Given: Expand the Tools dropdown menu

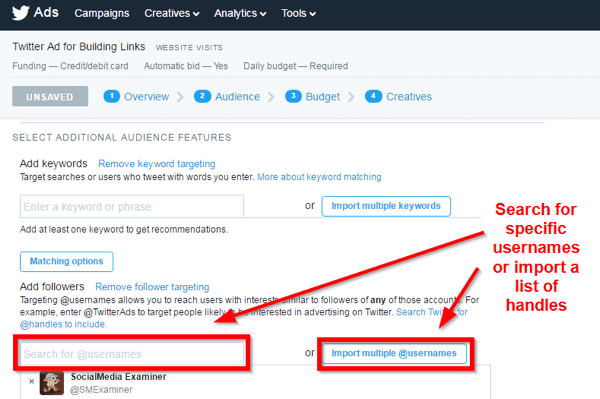Looking at the screenshot, I should 298,13.
